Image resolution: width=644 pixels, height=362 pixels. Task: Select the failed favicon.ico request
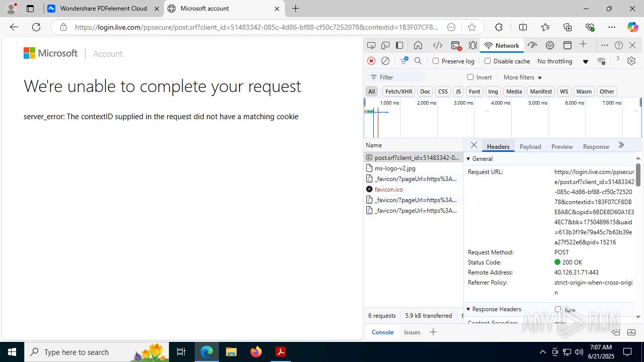tap(413, 189)
